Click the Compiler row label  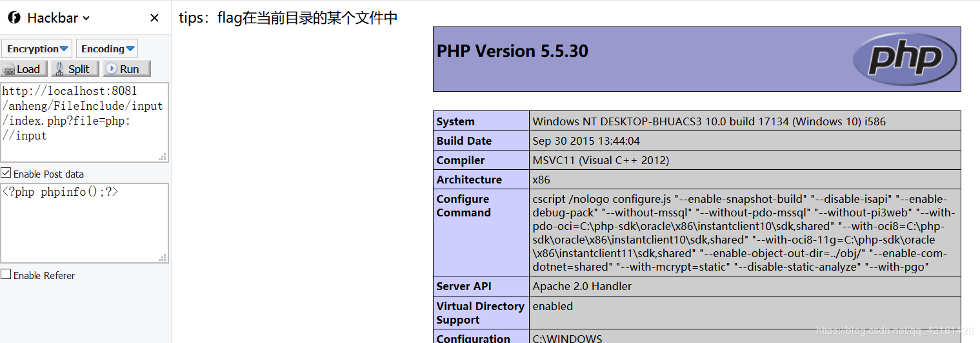pos(462,160)
